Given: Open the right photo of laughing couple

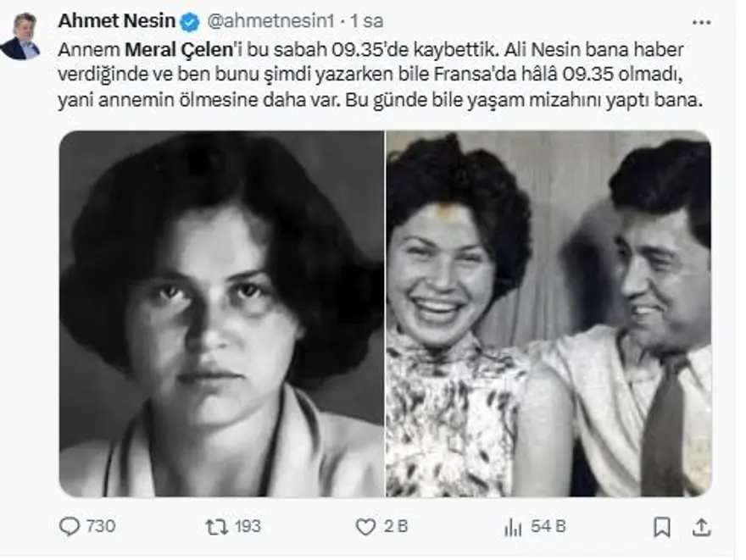Looking at the screenshot, I should [548, 313].
